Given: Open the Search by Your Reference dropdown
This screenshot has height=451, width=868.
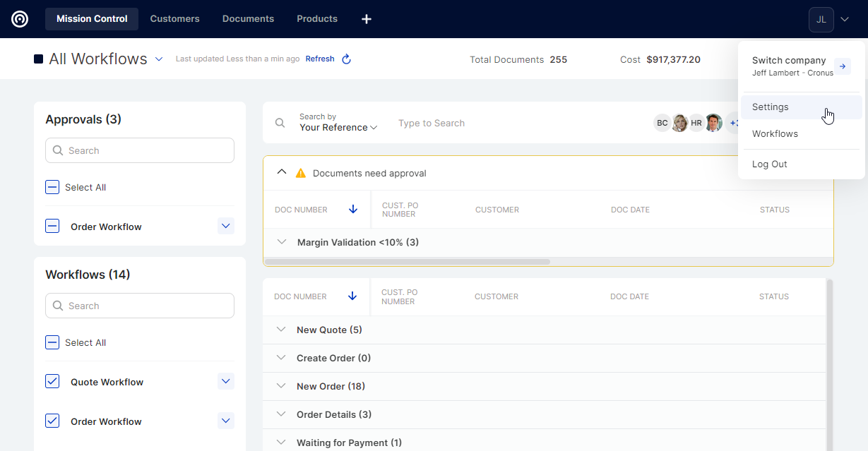Looking at the screenshot, I should [338, 127].
